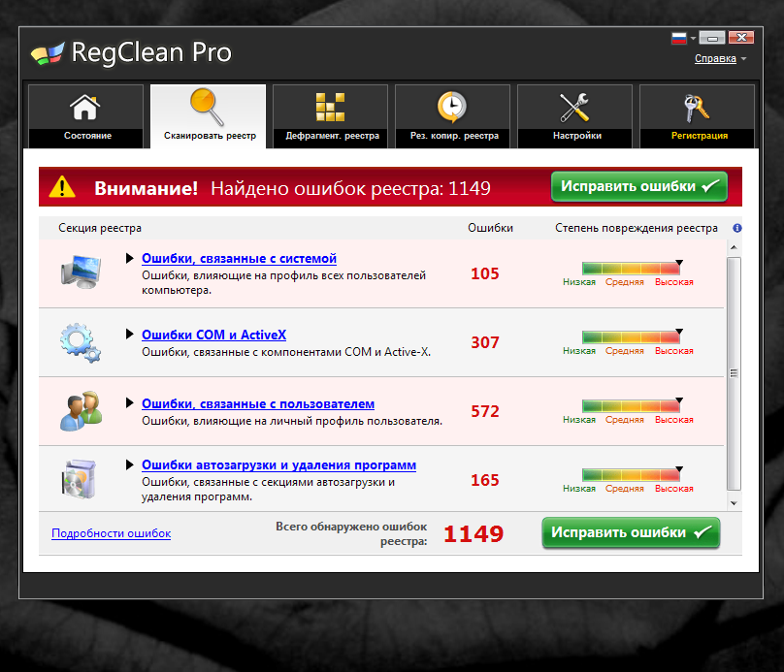
Task: Expand the COM and ActiveX errors arrow
Action: [x=130, y=335]
